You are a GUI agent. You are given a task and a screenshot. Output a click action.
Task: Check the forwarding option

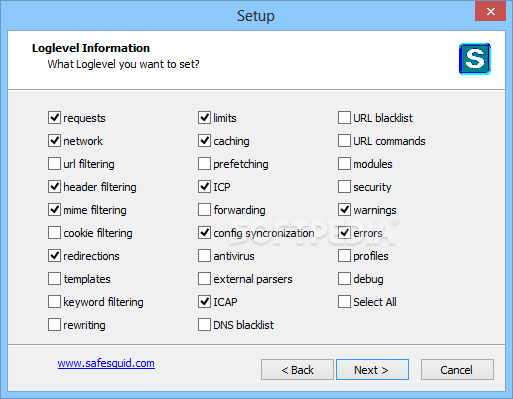pos(204,210)
